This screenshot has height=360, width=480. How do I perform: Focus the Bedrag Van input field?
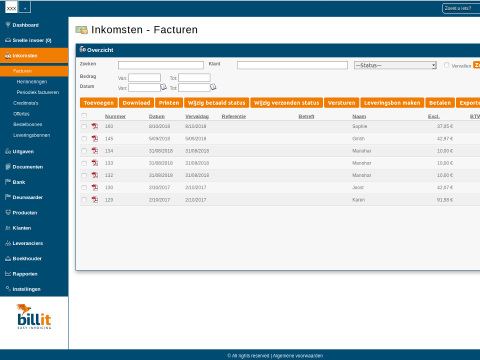pos(144,78)
